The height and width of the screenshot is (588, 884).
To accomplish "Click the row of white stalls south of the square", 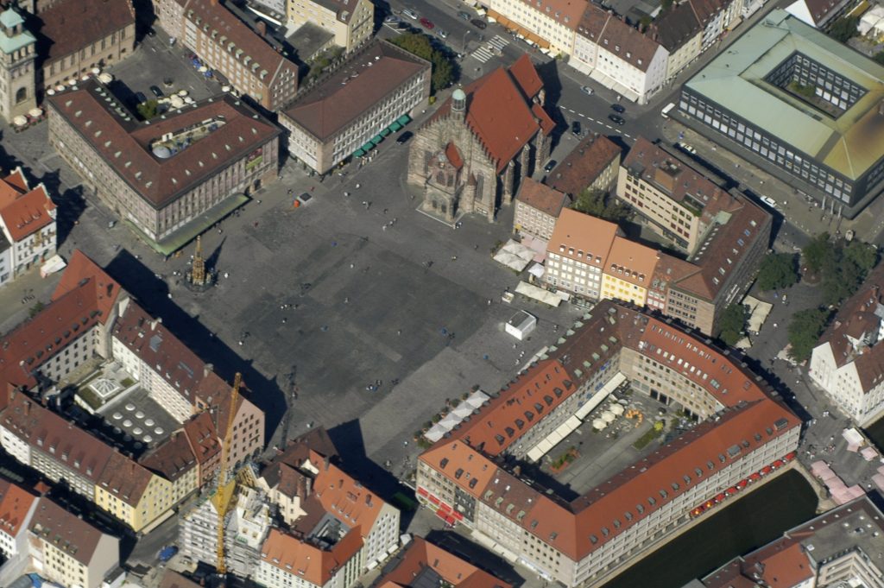I will coord(455,416).
